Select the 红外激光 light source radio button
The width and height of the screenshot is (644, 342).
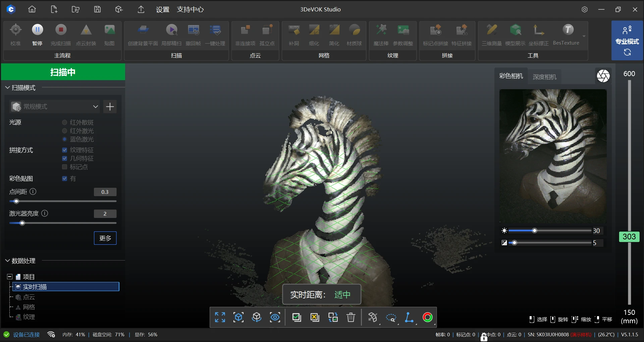(65, 131)
